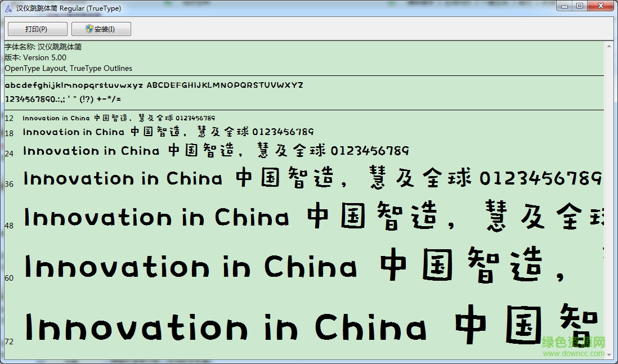
Task: Click the 打印(P) print button
Action: 38,29
